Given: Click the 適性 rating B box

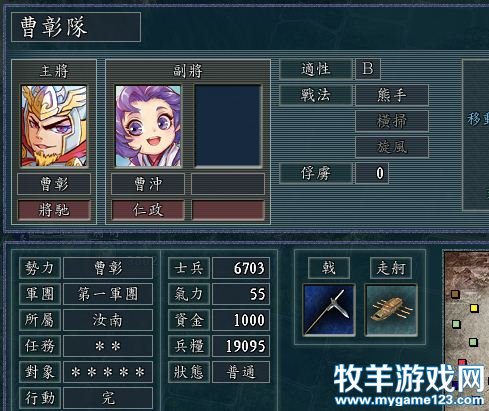Looking at the screenshot, I should [x=368, y=69].
